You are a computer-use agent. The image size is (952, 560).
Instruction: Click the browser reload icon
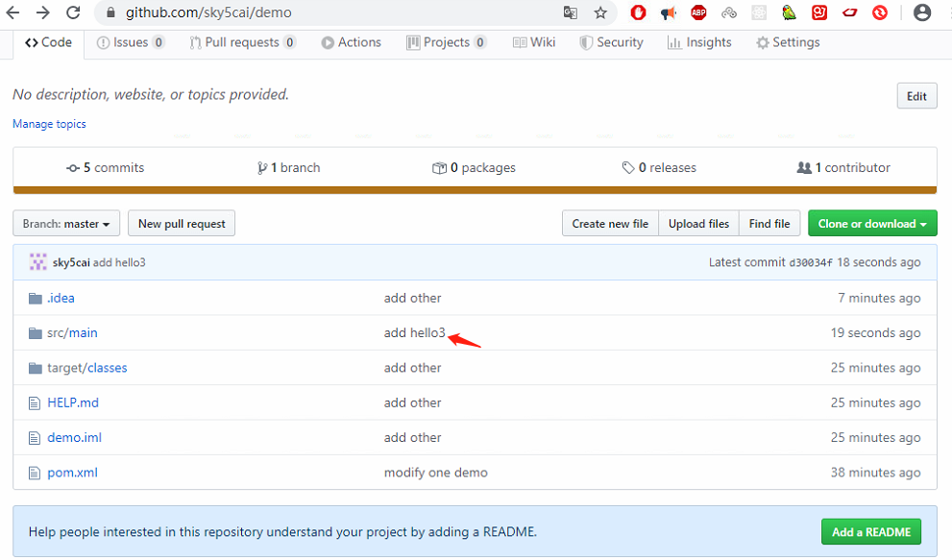tap(72, 13)
